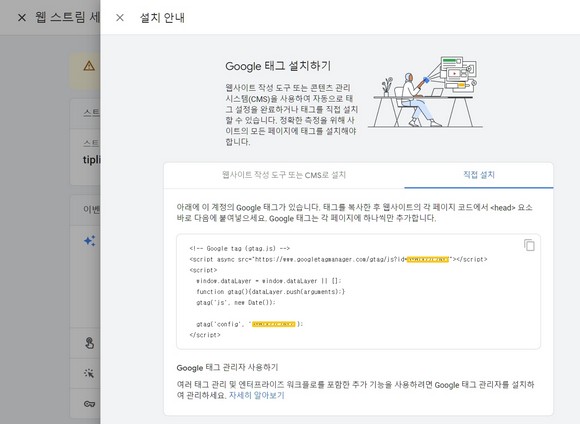Click the gtag('js', new Date()) line
Viewport: 580px width, 424px height.
pyautogui.click(x=236, y=302)
